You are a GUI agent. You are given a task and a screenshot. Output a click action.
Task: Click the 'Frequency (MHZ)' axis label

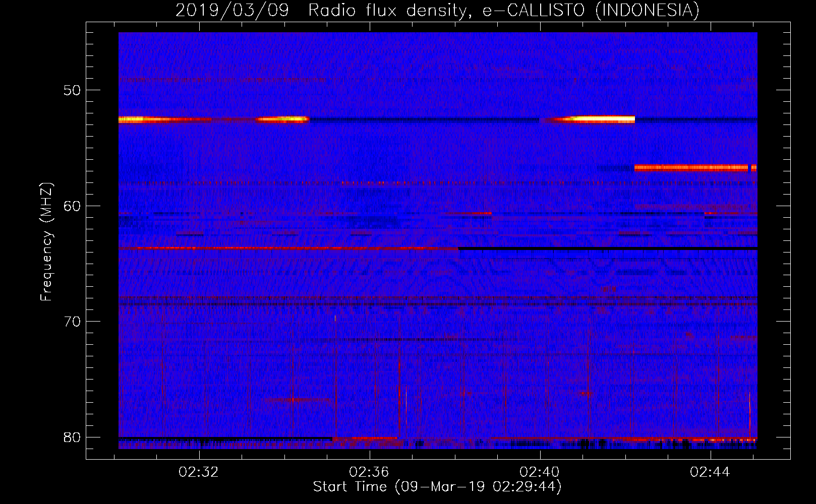point(46,242)
